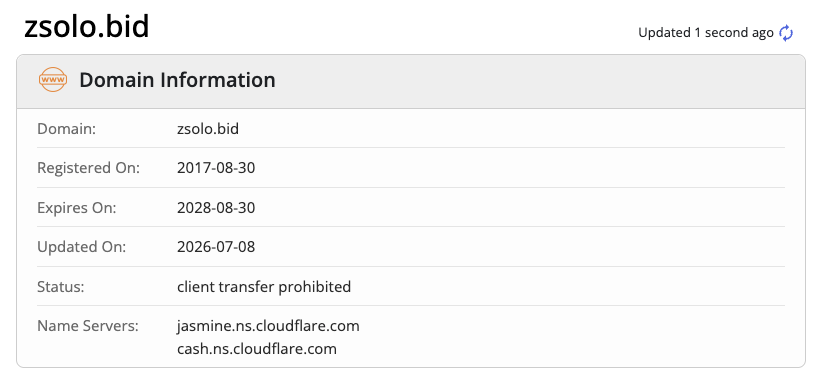Click the Updated 1 second ago text
This screenshot has height=371, width=816.
pos(706,33)
